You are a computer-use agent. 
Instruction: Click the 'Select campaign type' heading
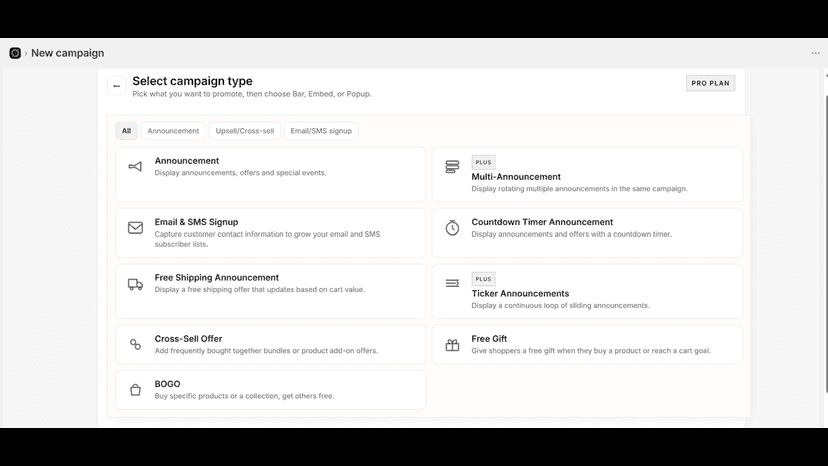(x=192, y=81)
